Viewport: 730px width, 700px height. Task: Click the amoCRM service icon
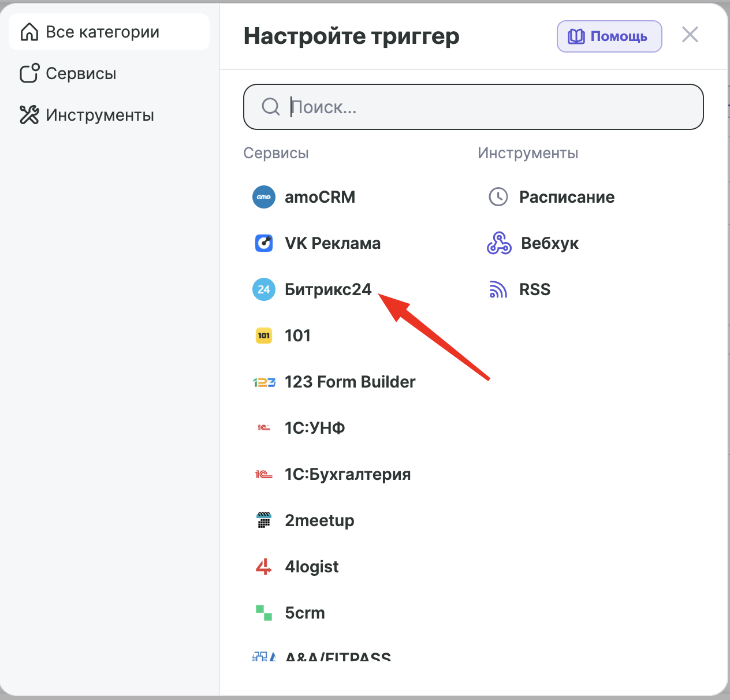point(264,197)
